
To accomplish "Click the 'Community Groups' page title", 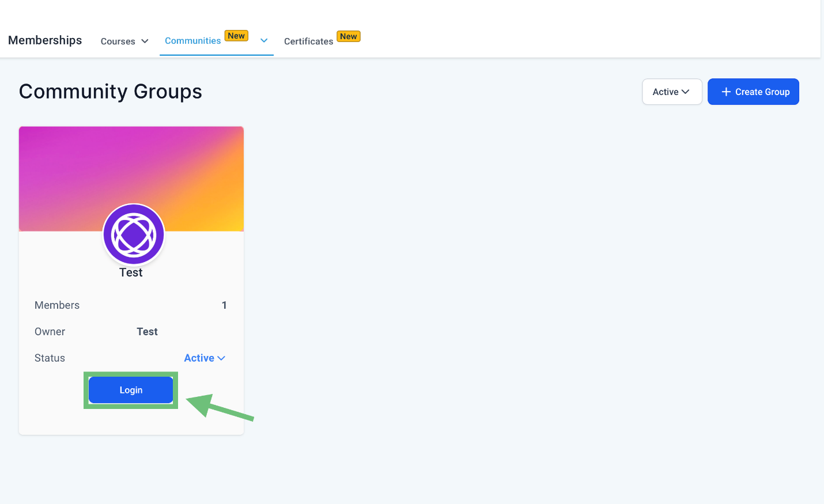I will pos(111,92).
